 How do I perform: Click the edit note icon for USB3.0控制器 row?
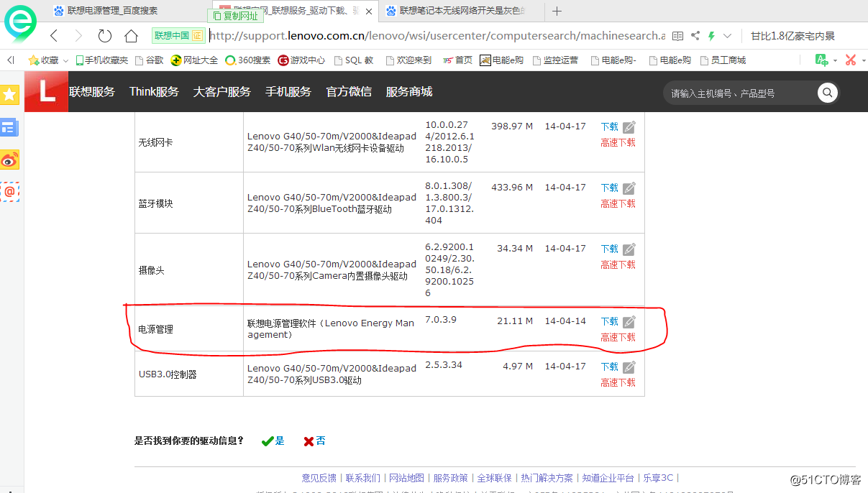(629, 367)
